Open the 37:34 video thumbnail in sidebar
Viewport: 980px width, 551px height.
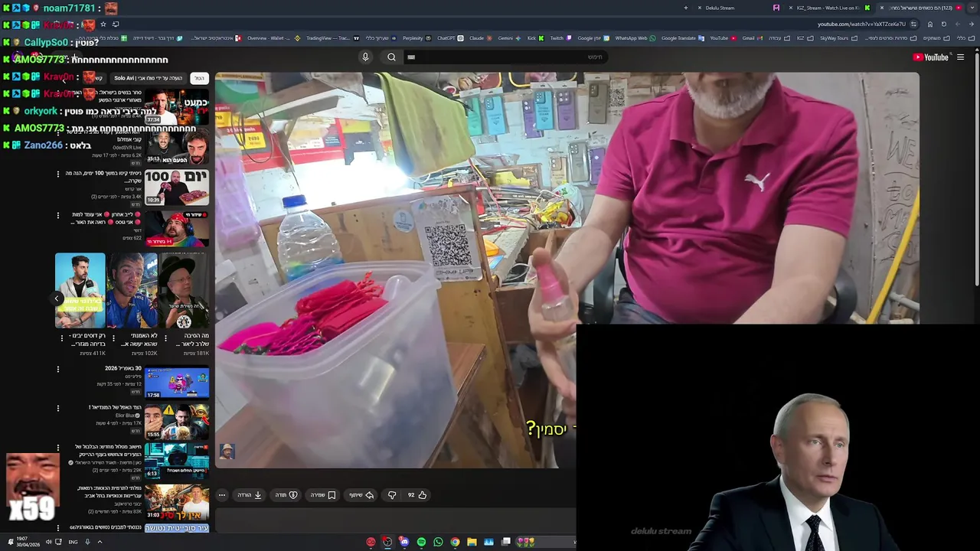[x=177, y=106]
